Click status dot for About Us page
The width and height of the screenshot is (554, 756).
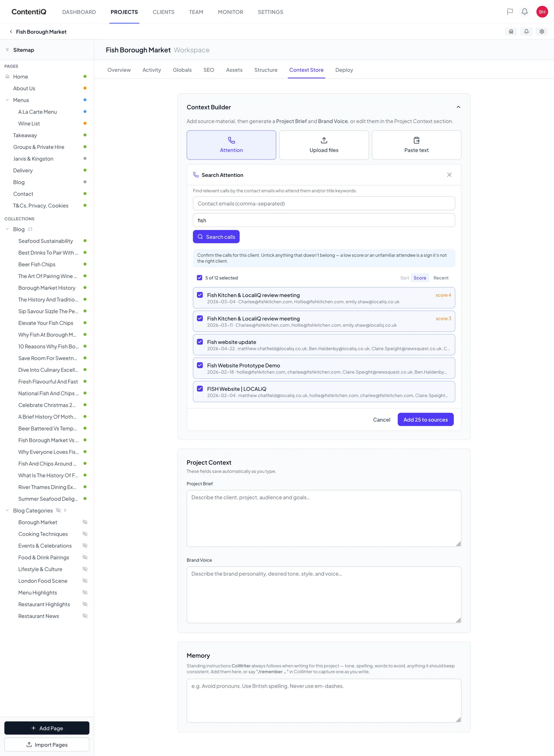click(x=85, y=88)
